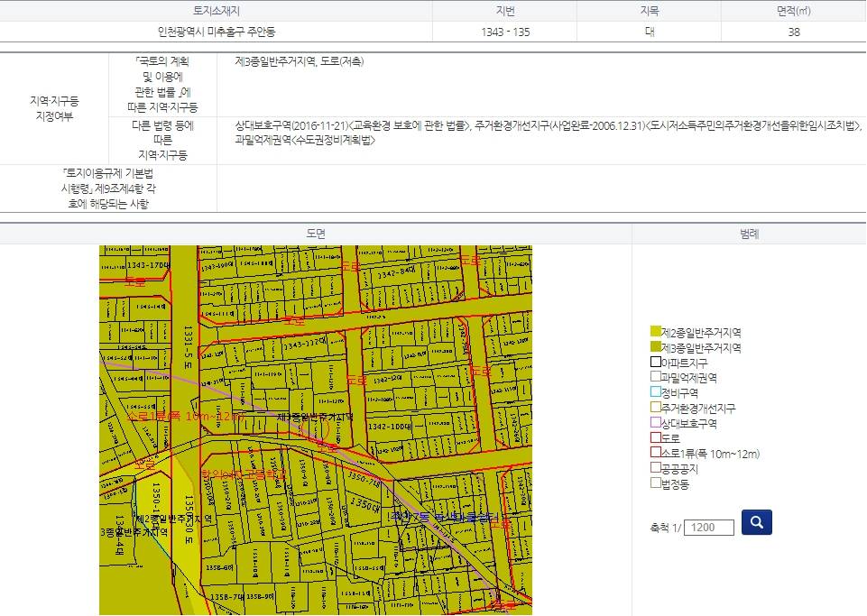Click the magnifier scale search button
Viewport: 867px width, 616px height.
(756, 522)
